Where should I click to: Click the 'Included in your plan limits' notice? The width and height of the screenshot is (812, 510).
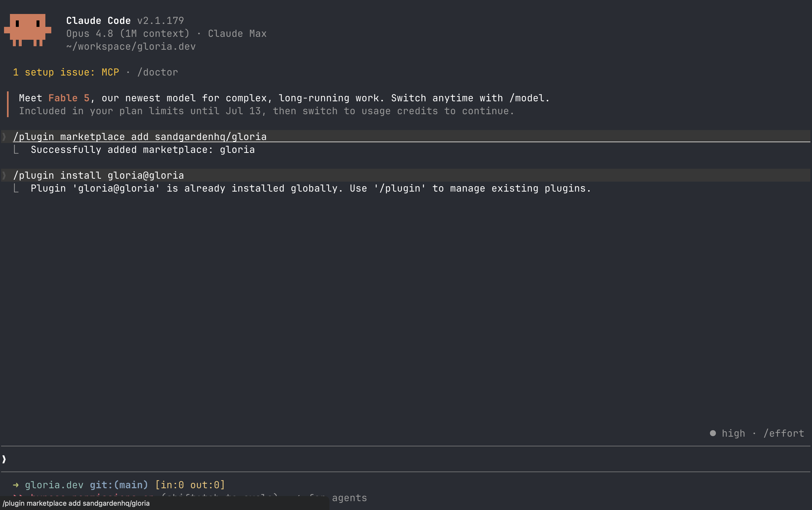(x=267, y=111)
